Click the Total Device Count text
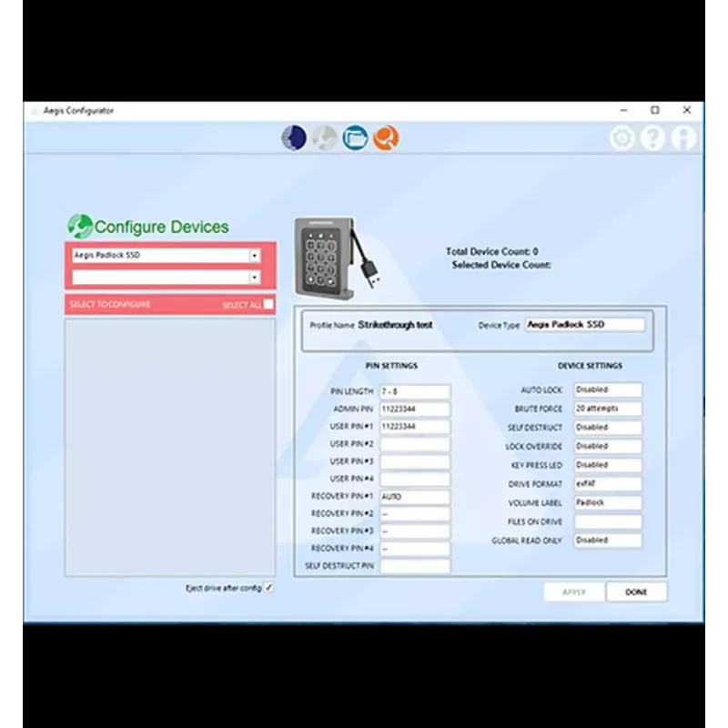Image resolution: width=728 pixels, height=728 pixels. pos(492,251)
